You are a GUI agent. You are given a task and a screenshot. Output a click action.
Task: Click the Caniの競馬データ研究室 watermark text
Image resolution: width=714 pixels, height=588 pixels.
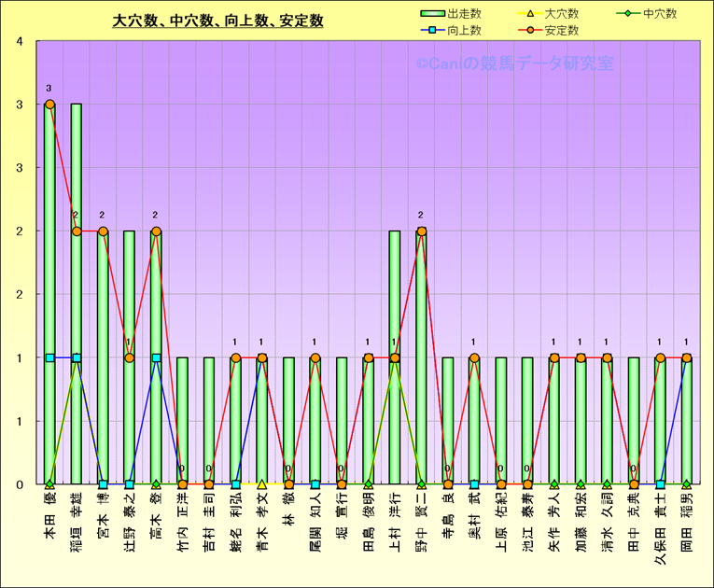514,63
